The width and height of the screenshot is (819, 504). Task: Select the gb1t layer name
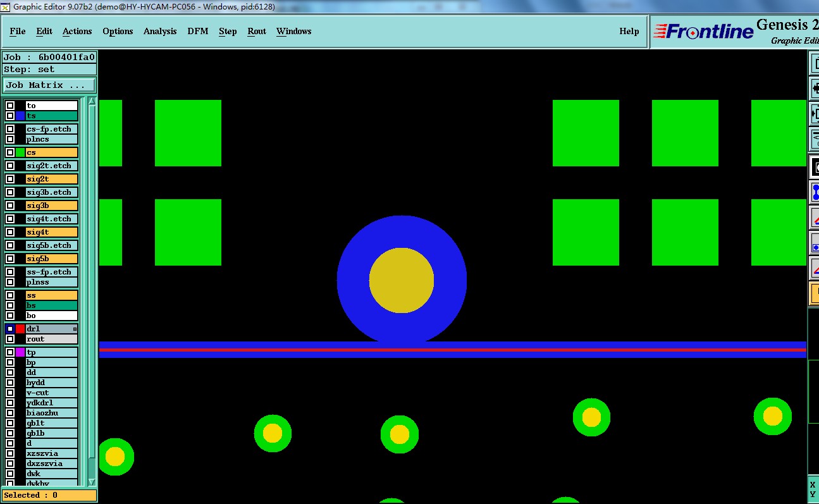[x=52, y=423]
